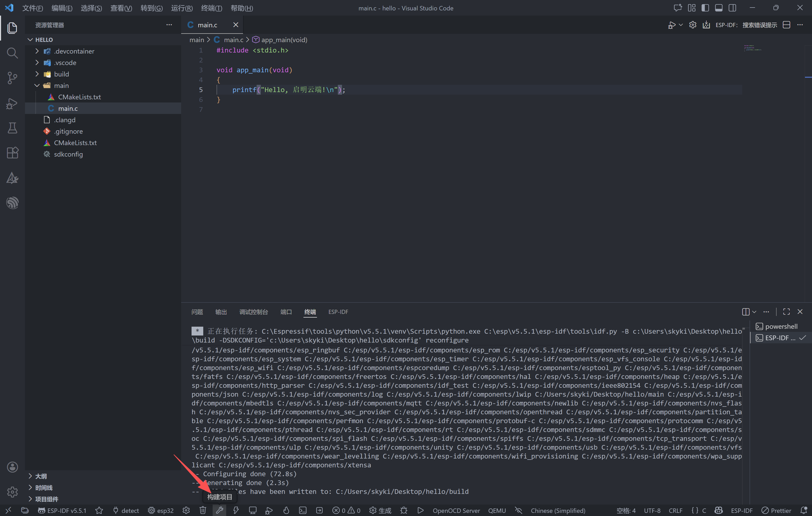Viewport: 812px width, 516px height.
Task: Toggle the bottom panel visibility
Action: (x=719, y=8)
